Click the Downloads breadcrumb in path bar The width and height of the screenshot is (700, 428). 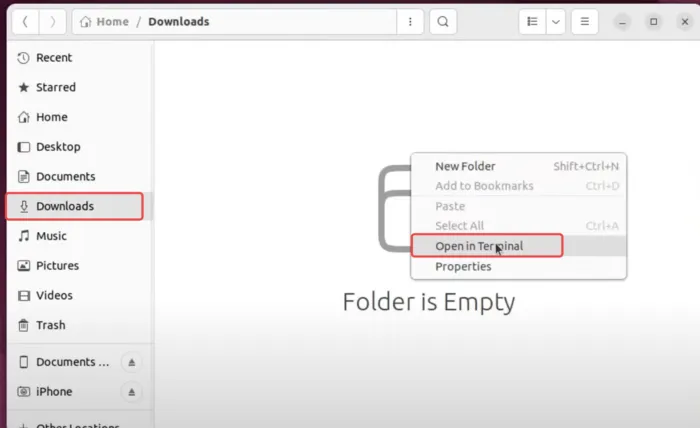(x=179, y=21)
